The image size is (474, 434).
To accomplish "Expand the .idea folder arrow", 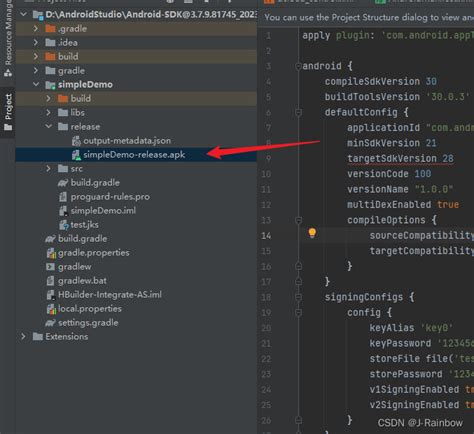I will point(36,42).
